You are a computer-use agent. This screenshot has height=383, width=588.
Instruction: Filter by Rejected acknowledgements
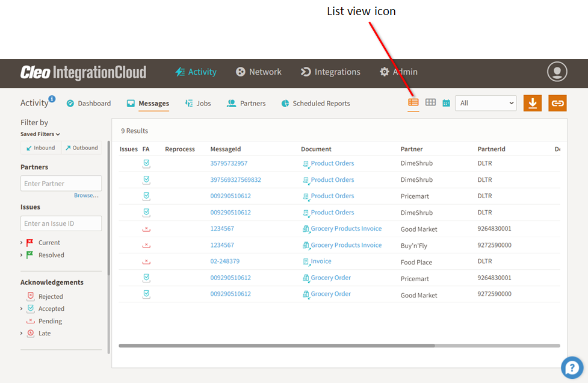tap(51, 296)
